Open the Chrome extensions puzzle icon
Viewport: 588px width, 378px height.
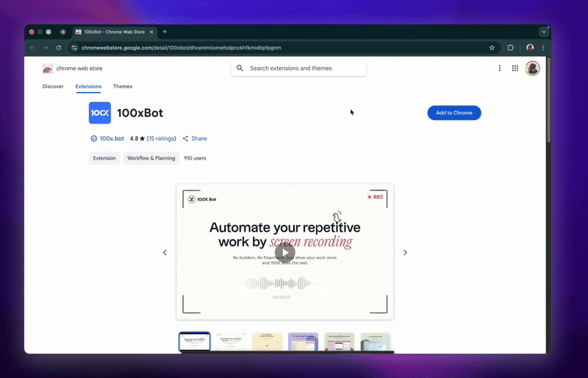coord(510,48)
